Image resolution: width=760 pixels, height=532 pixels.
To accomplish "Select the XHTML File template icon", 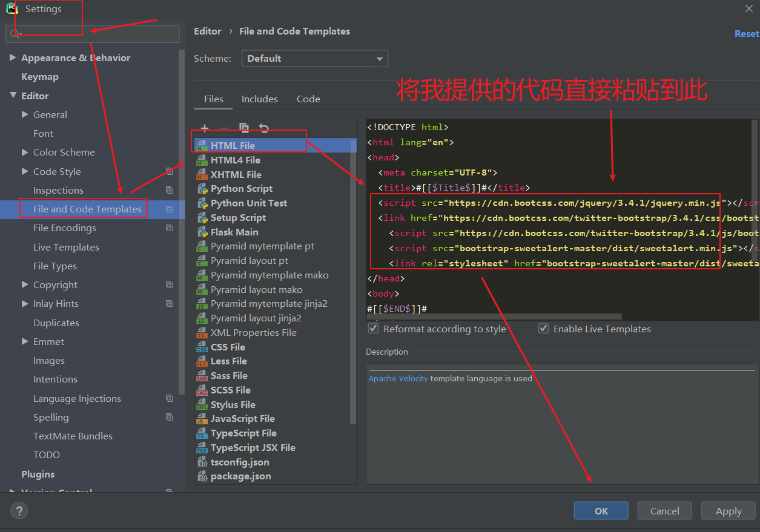I will click(202, 175).
